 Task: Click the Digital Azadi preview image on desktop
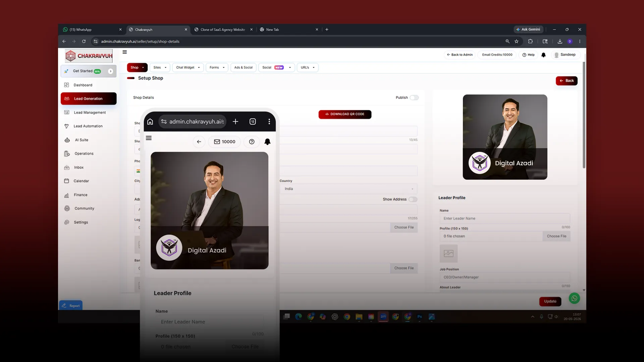coord(505,137)
